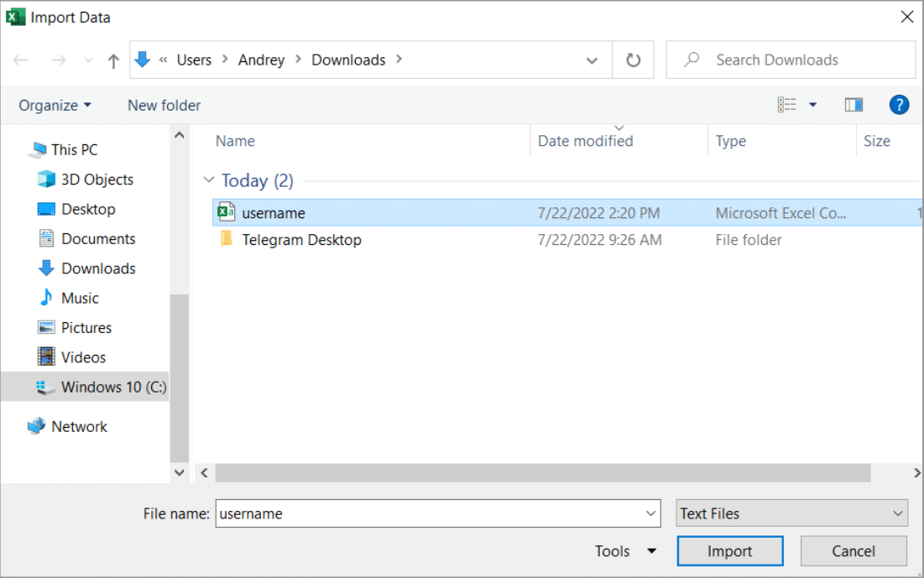924x578 pixels.
Task: Open the Text Files file type dropdown
Action: click(x=791, y=513)
